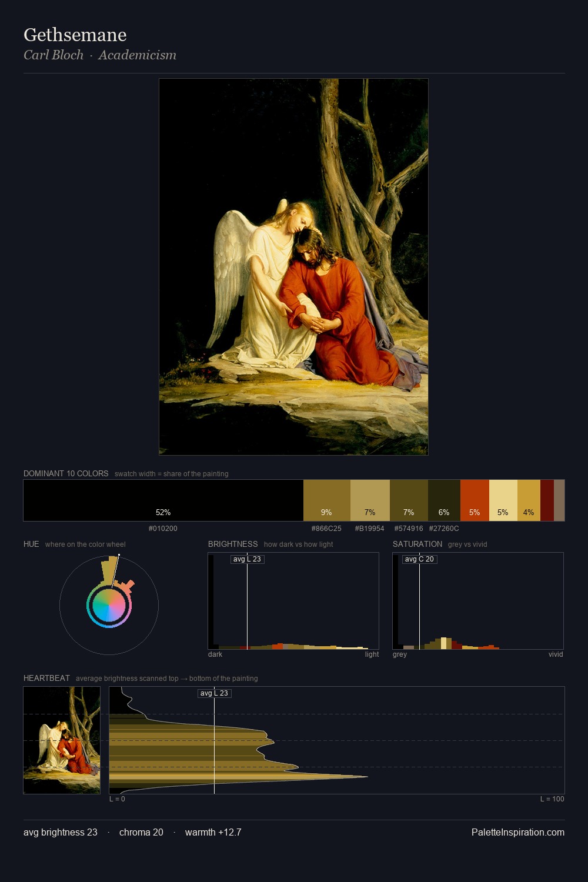
Task: Click the 'HUE' section heading
Action: [x=31, y=544]
